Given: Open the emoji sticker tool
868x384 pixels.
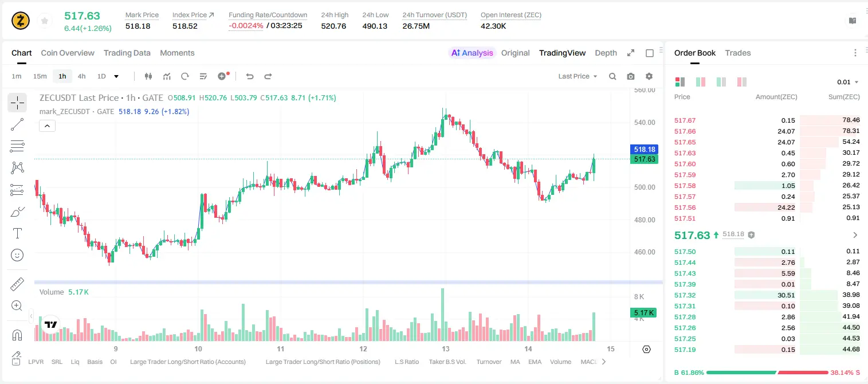Looking at the screenshot, I should click(17, 255).
